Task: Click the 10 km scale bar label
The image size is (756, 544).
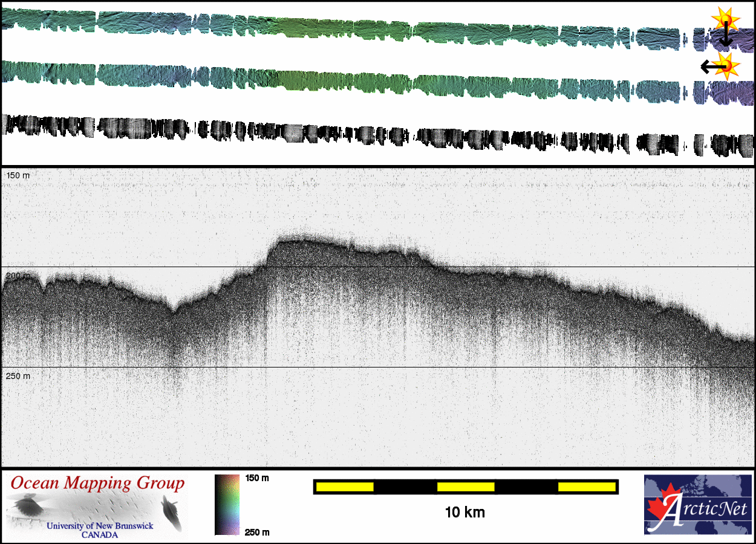Action: coord(464,513)
